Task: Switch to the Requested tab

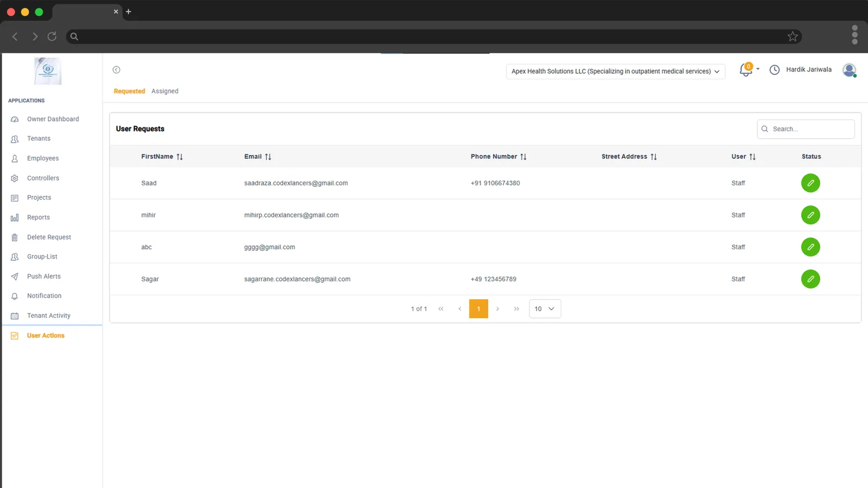Action: coord(129,91)
